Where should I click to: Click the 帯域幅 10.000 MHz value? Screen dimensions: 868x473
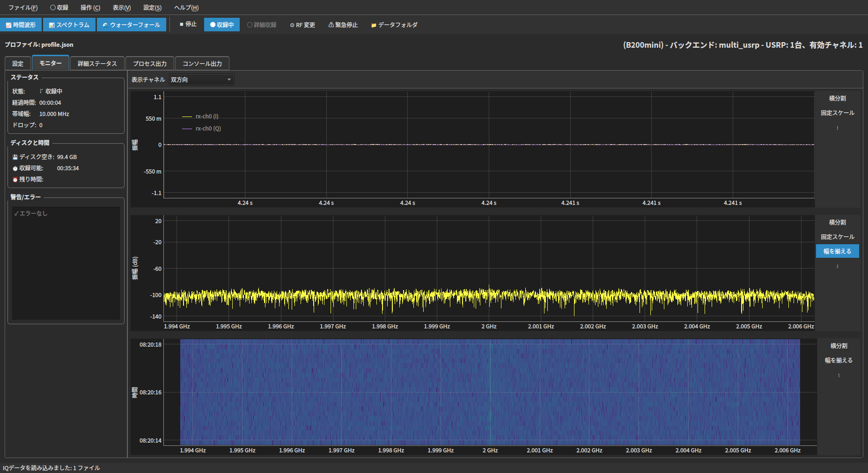coord(54,114)
